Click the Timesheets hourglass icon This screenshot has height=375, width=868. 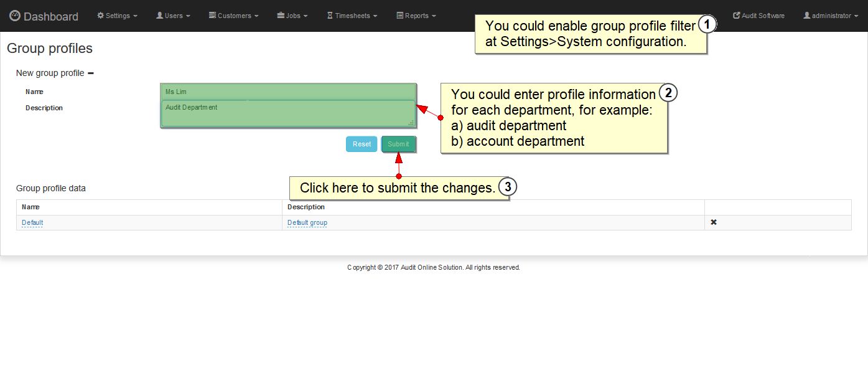click(330, 16)
